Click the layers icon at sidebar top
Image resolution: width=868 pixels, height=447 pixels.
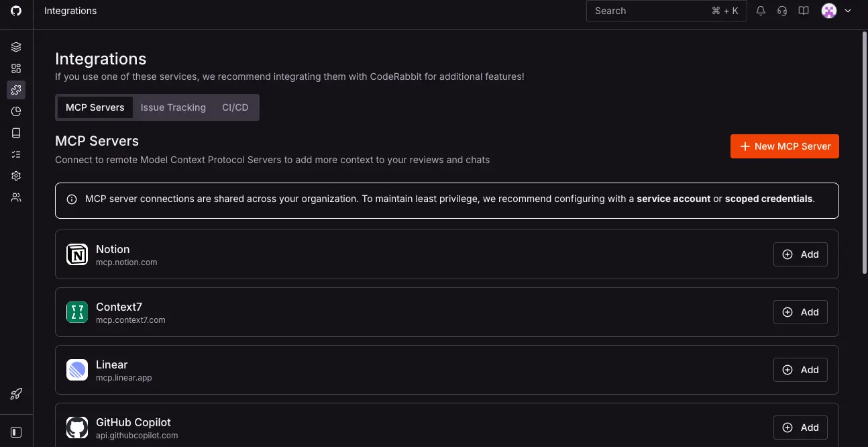point(16,46)
